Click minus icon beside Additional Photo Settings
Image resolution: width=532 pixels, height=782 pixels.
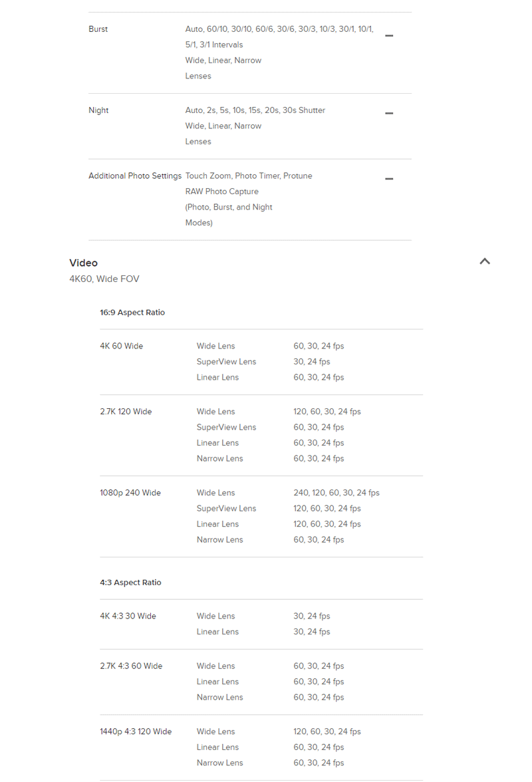(389, 179)
